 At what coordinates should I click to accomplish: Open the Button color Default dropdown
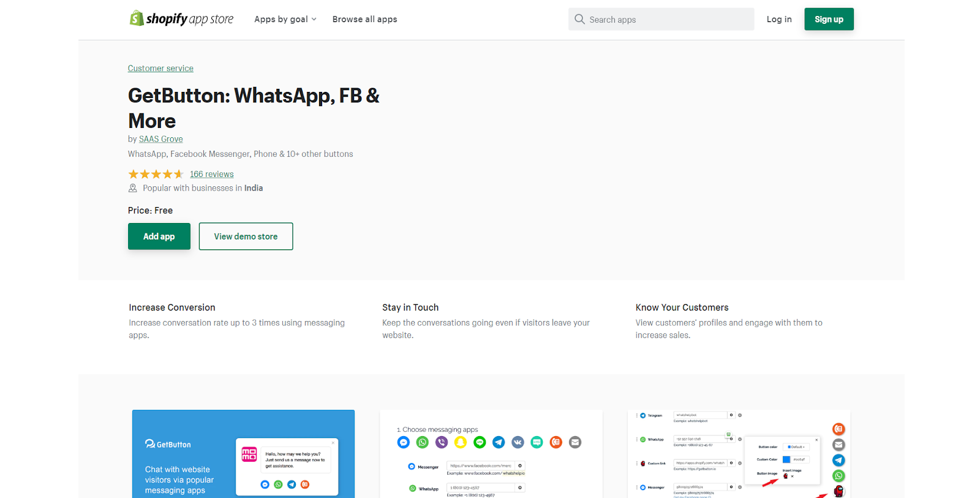(x=797, y=447)
